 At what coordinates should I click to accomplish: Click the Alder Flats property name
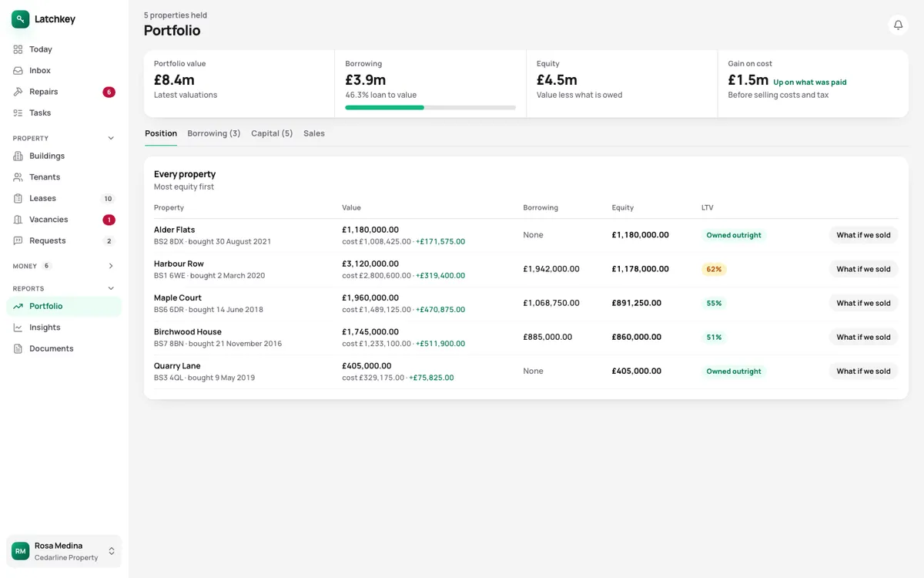pyautogui.click(x=175, y=230)
